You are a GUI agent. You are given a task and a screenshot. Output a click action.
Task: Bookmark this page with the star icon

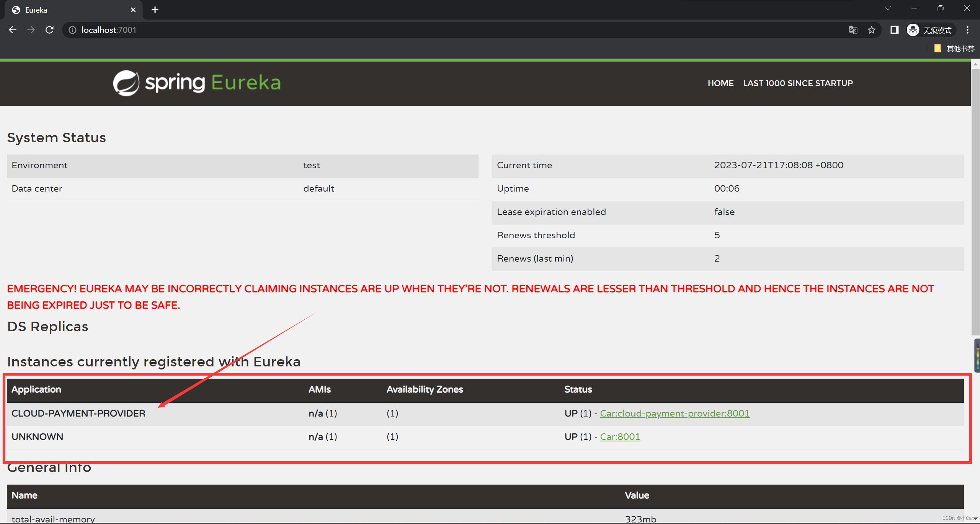[872, 30]
